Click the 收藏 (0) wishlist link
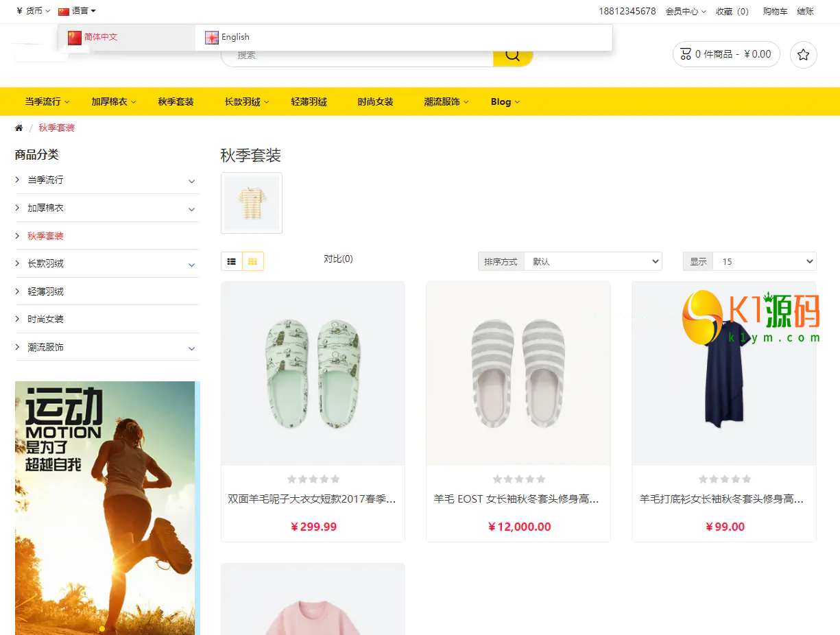Image resolution: width=840 pixels, height=635 pixels. coord(732,12)
